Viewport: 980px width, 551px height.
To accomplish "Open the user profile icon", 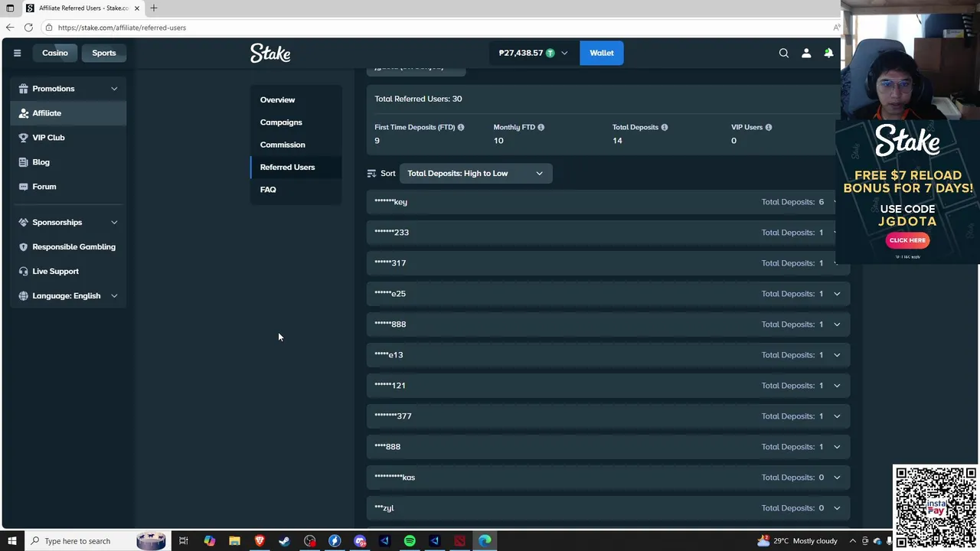I will pos(806,53).
